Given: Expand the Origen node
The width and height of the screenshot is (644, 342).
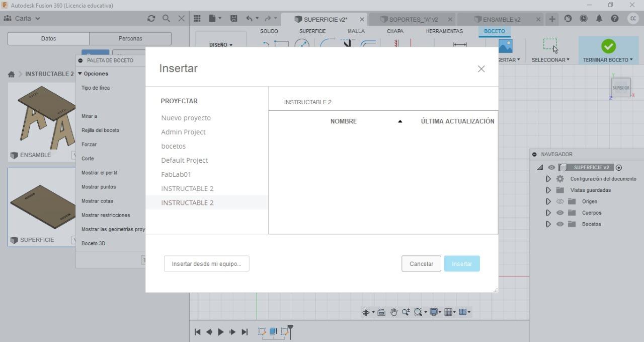Looking at the screenshot, I should click(x=548, y=201).
